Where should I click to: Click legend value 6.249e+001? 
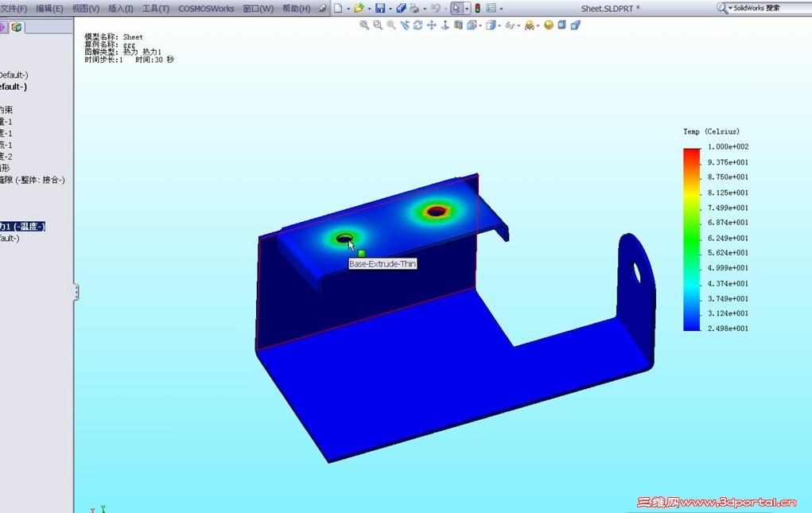point(728,238)
